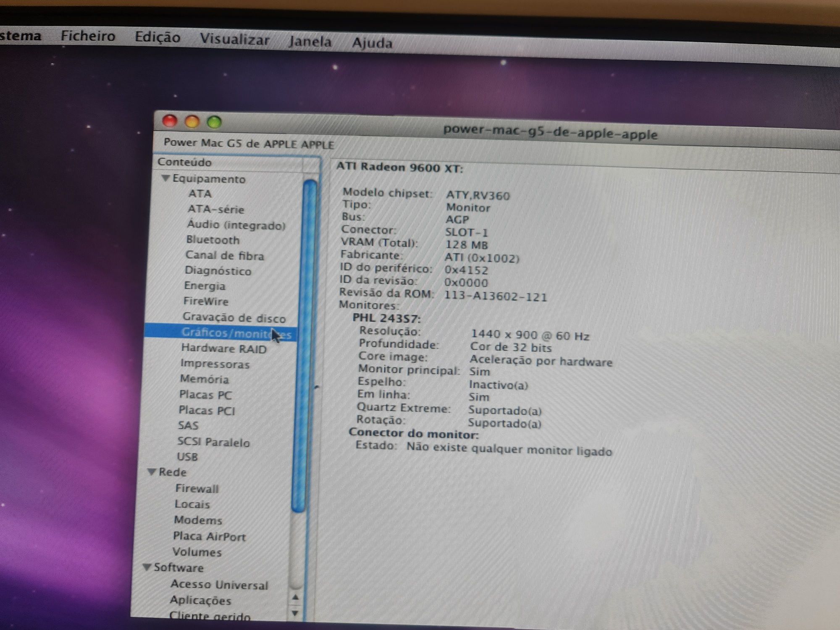Viewport: 840px width, 630px height.
Task: Select USB in the sidebar
Action: pyautogui.click(x=187, y=457)
